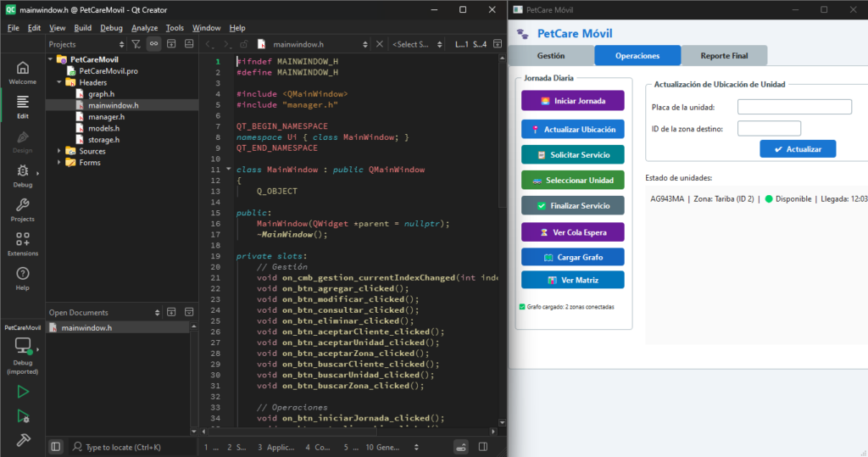
Task: Open the Welcome mode in sidebar
Action: (22, 73)
